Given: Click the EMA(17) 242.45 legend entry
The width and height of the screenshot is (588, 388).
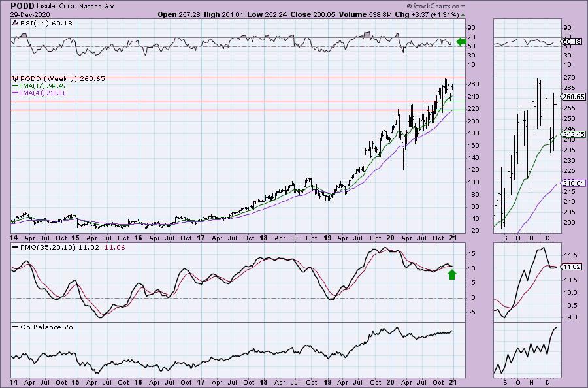Looking at the screenshot, I should [39, 86].
